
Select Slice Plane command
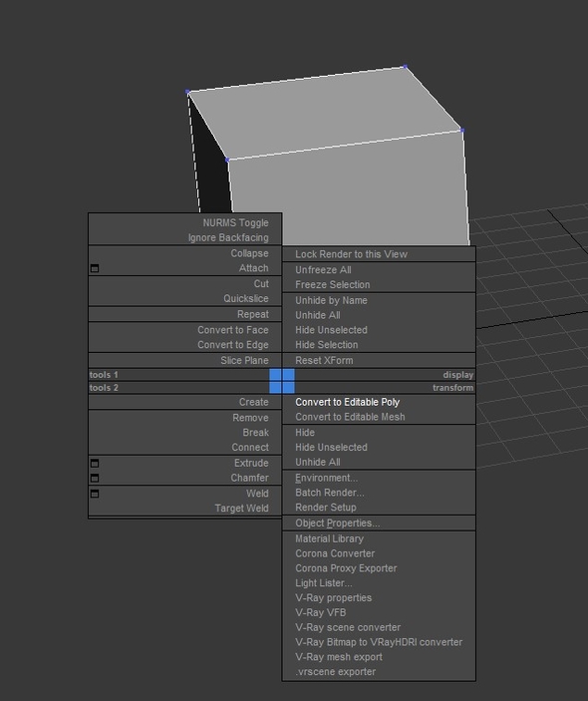[244, 360]
